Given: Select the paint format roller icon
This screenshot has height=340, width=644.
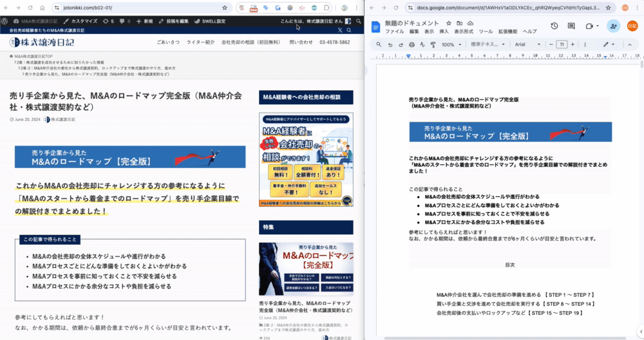Looking at the screenshot, I should pos(433,44).
